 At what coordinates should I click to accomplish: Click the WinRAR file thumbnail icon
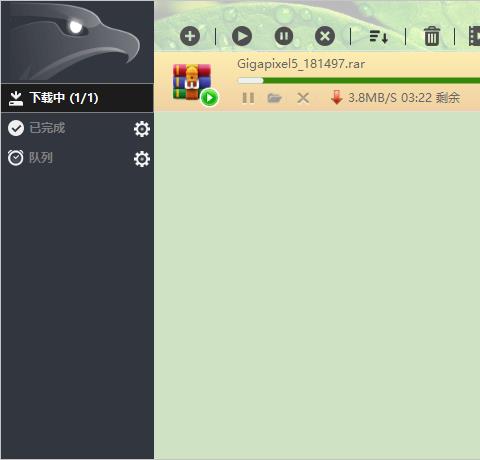click(192, 82)
